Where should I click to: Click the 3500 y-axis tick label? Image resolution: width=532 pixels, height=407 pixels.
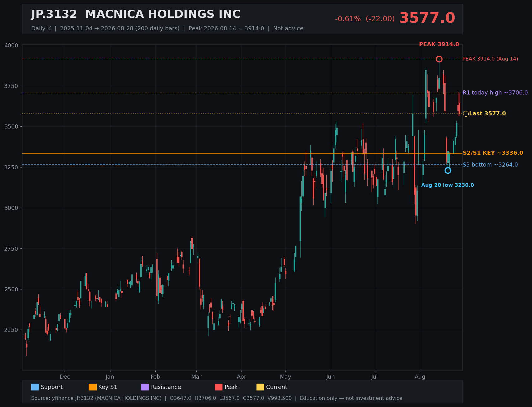coord(12,127)
